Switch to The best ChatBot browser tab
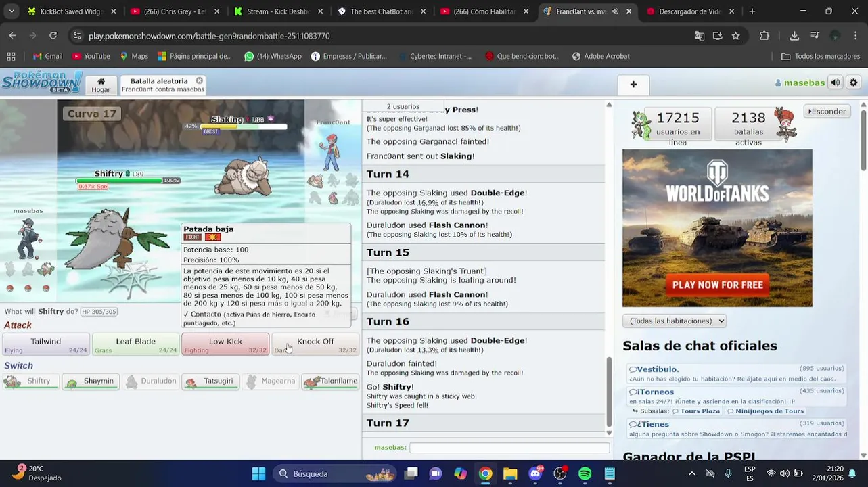This screenshot has height=487, width=868. (x=382, y=11)
